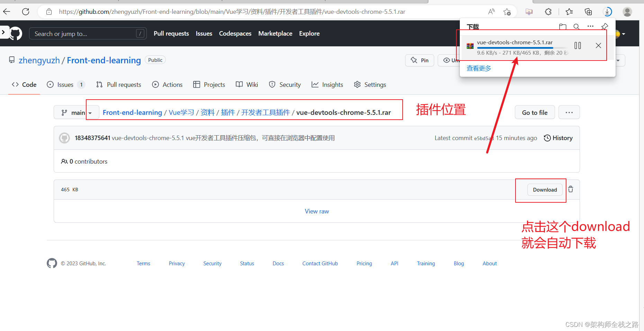Viewport: 644px width, 331px height.
Task: Pause the vue-devtools-chrome-5.5.1.rar download
Action: pos(578,45)
